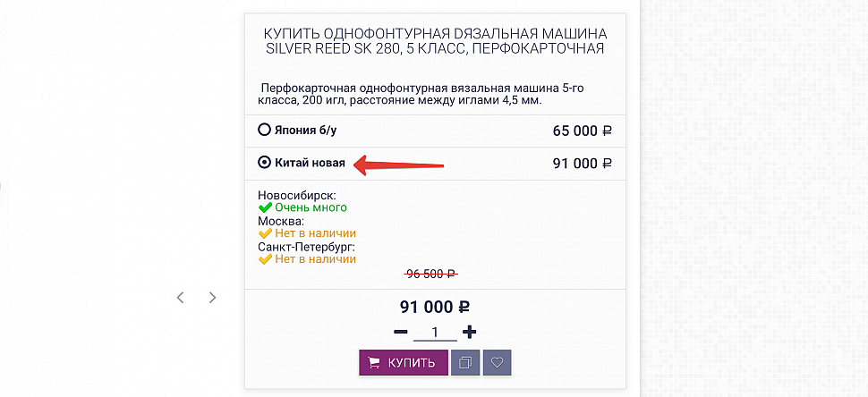This screenshot has height=397, width=868.
Task: Click the red arrow pointing at Китай новая
Action: pos(399,165)
